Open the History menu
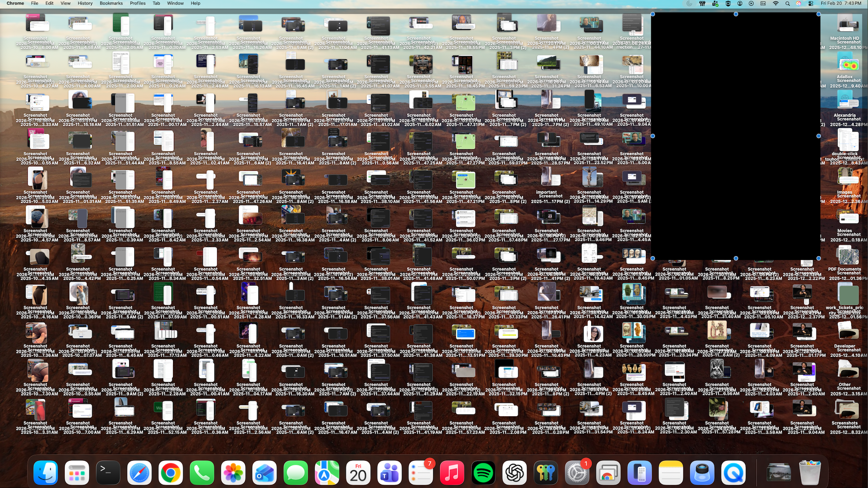 coord(85,3)
